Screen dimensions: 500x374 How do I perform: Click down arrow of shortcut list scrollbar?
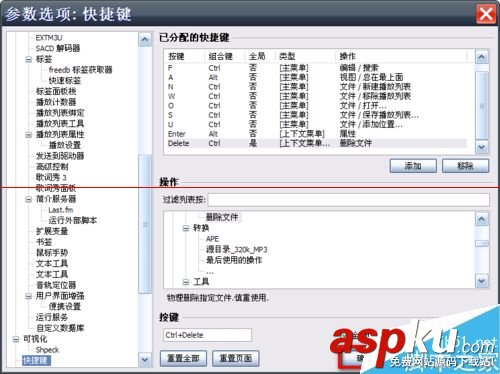[x=481, y=147]
